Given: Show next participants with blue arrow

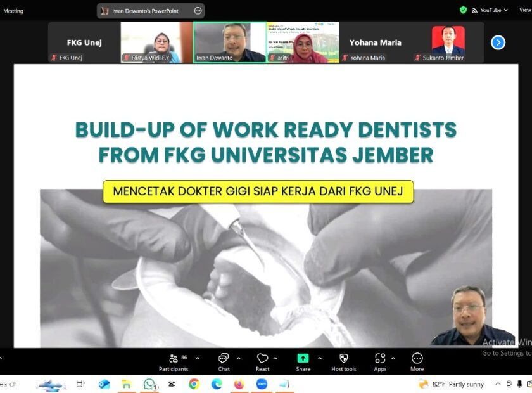Looking at the screenshot, I should click(x=498, y=42).
